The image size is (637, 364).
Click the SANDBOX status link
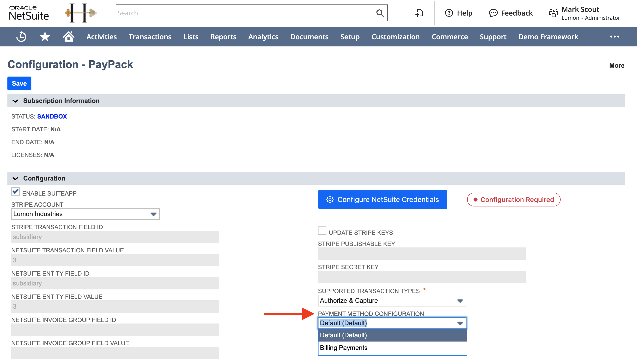[52, 117]
